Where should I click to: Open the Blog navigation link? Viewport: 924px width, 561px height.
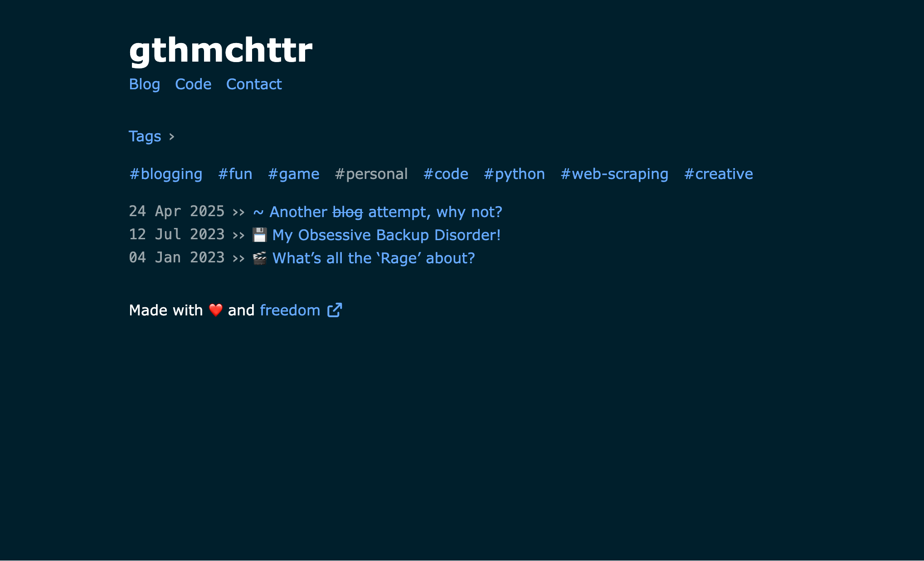(x=145, y=84)
